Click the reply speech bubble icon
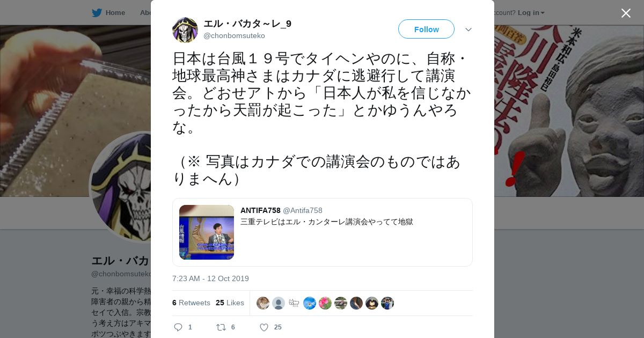The image size is (644, 338). tap(179, 327)
